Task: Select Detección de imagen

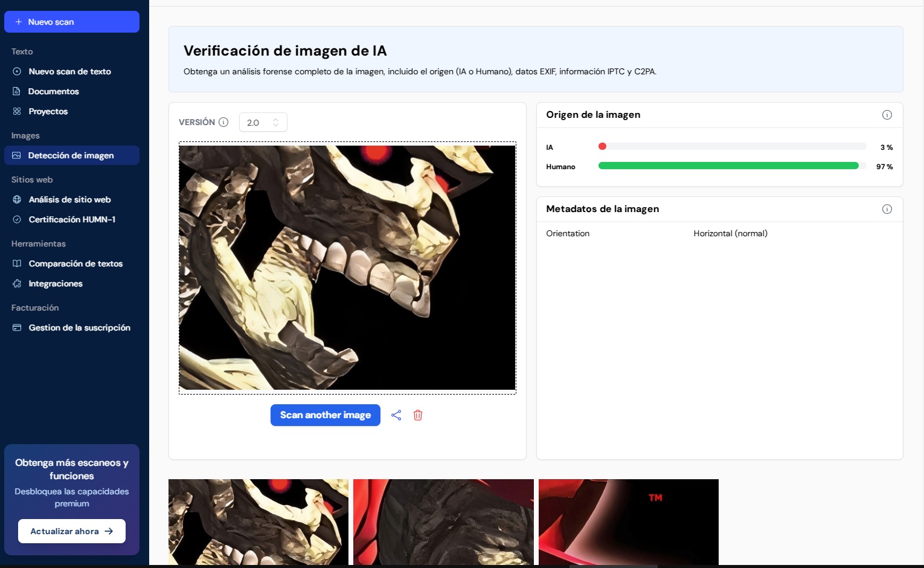Action: 71,155
